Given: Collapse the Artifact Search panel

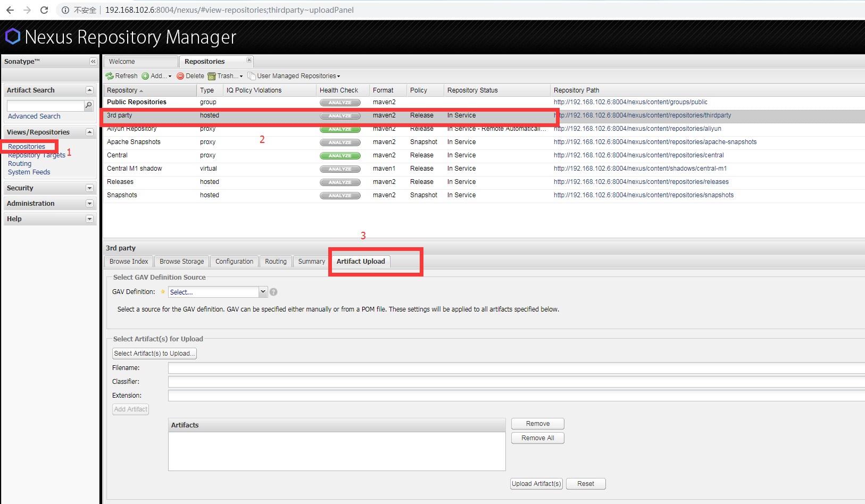Looking at the screenshot, I should [89, 90].
